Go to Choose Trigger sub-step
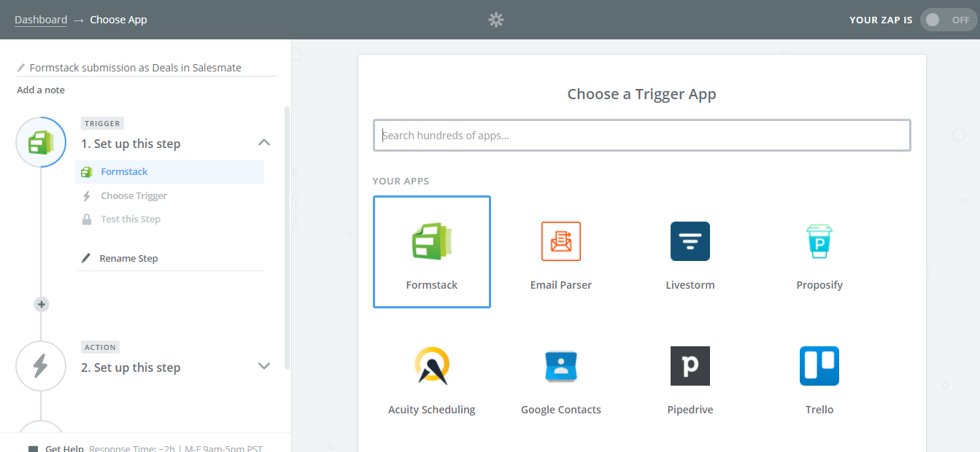Screen dimensions: 980x452 tap(134, 196)
